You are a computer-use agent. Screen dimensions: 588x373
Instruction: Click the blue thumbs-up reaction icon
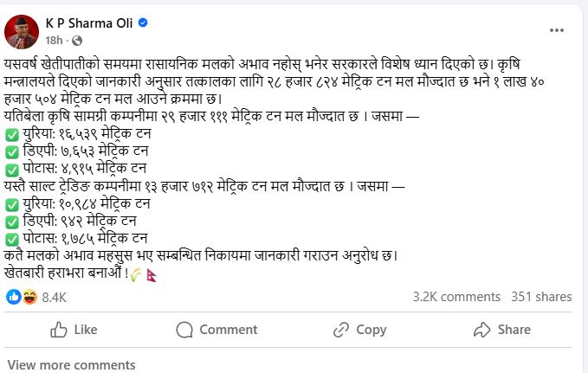(15, 297)
